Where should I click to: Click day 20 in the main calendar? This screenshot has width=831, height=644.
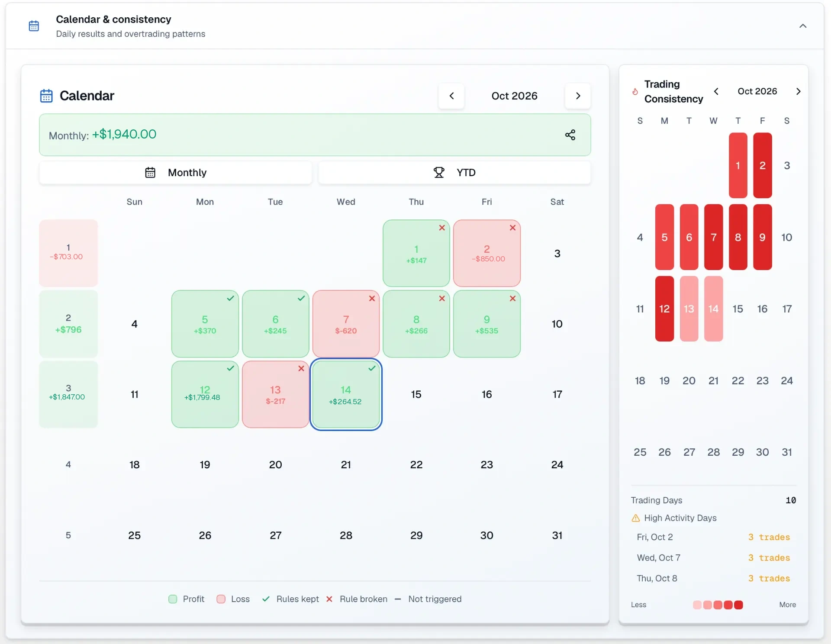(276, 465)
